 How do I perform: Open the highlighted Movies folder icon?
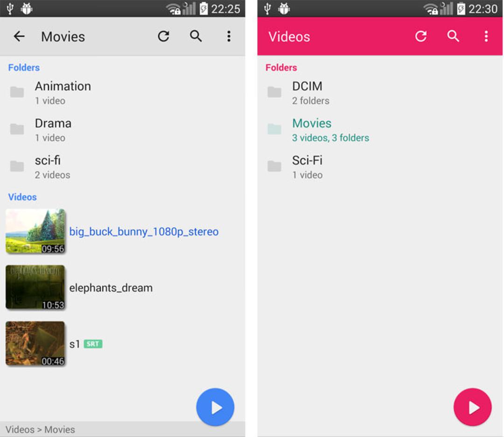click(x=274, y=129)
